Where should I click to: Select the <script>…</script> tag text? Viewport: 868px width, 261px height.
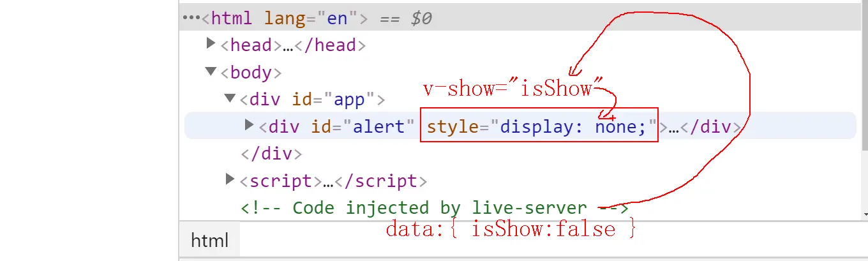tap(333, 181)
